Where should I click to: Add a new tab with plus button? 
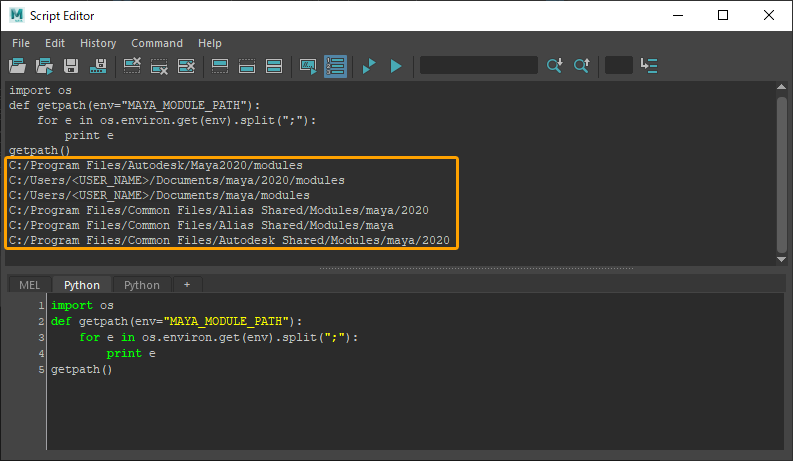coord(186,285)
